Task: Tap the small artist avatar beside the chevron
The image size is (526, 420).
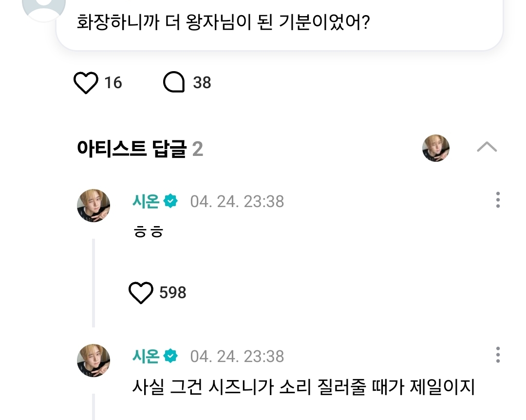Action: point(435,148)
